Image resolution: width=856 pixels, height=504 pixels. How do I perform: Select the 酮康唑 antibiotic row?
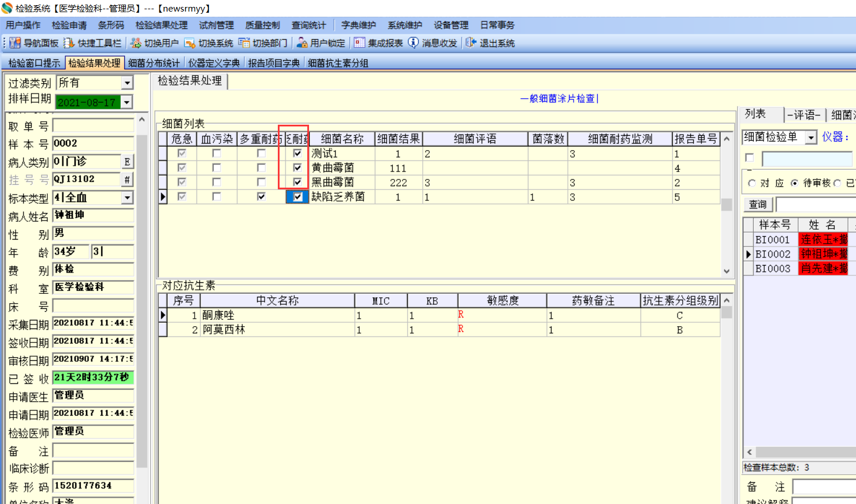(440, 315)
